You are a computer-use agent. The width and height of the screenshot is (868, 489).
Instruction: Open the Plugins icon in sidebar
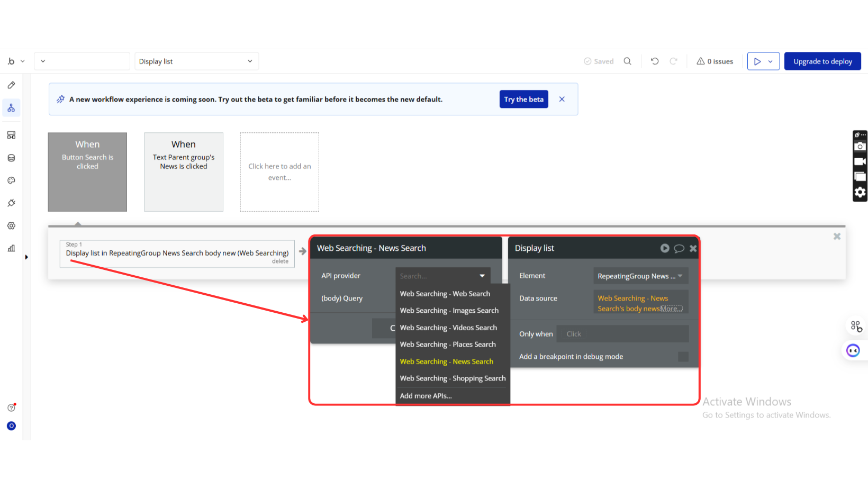point(11,203)
